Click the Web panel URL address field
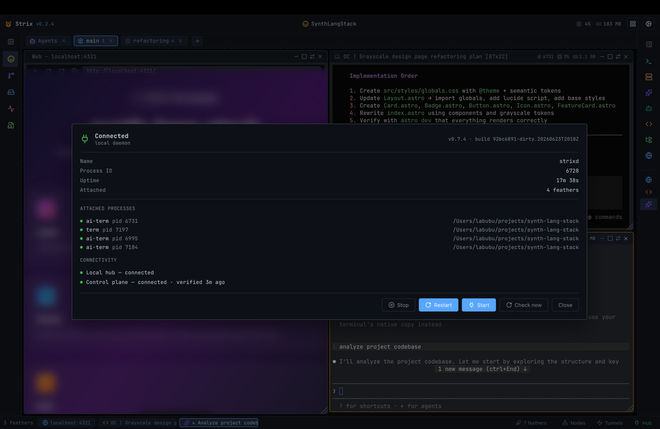This screenshot has height=429, width=660. click(203, 71)
